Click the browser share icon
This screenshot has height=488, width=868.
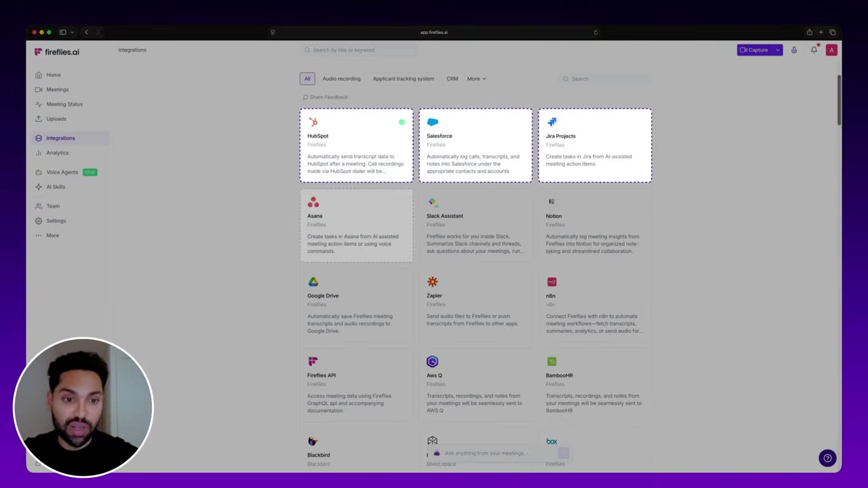tap(809, 33)
